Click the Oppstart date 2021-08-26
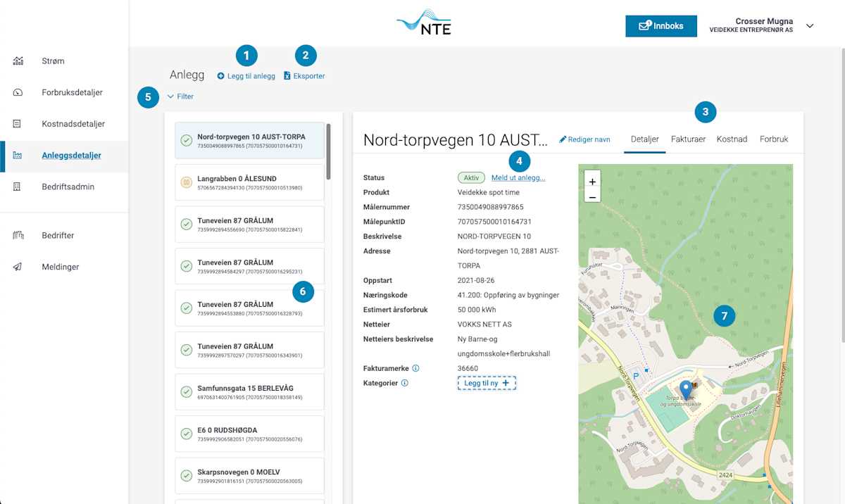The image size is (845, 504). (477, 280)
